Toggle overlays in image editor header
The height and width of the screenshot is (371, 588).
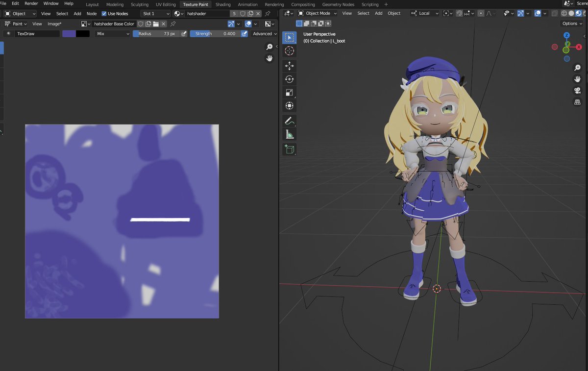(248, 24)
